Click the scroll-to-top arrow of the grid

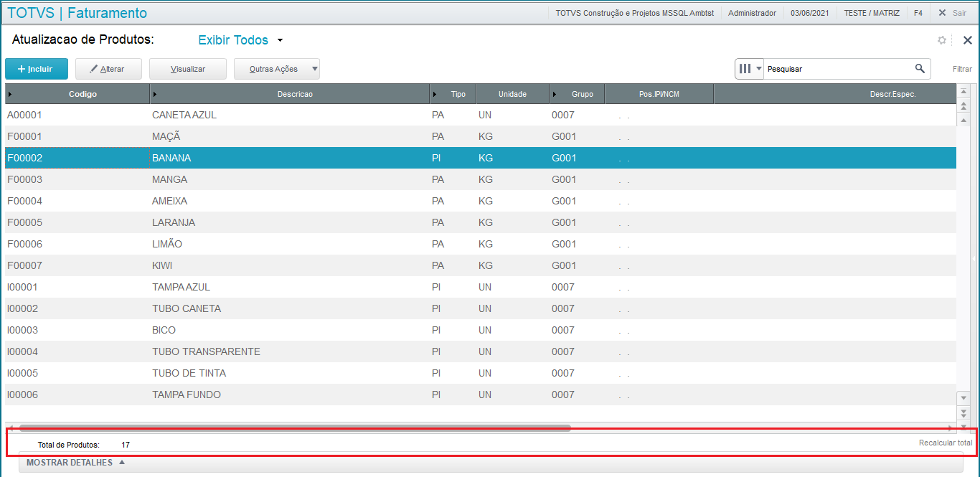click(963, 91)
